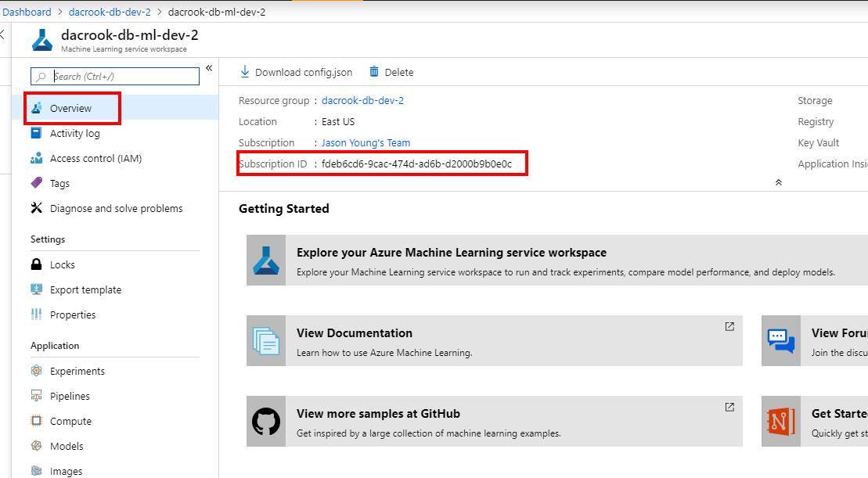868x478 pixels.
Task: Click the Overview sidebar icon
Action: click(x=37, y=108)
